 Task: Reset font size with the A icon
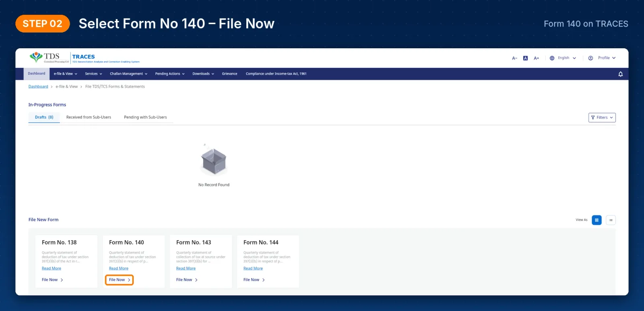(x=525, y=58)
